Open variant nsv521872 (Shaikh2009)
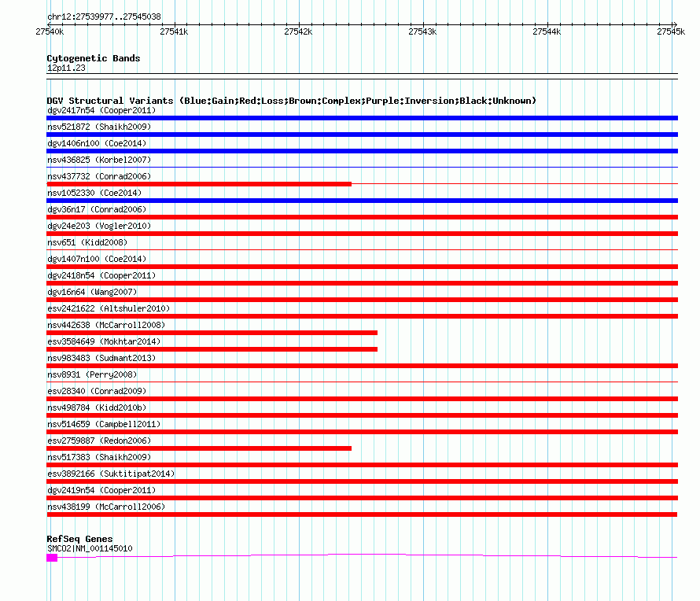This screenshot has height=601, width=700. click(99, 127)
